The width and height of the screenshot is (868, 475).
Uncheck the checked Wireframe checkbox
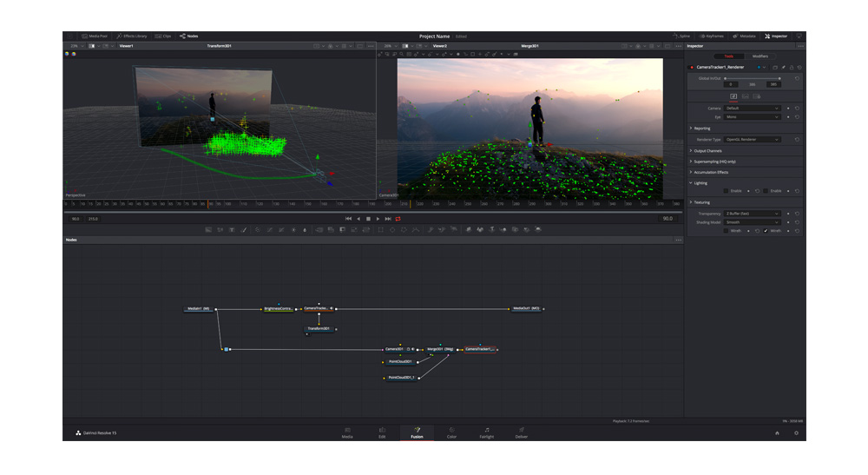pos(766,230)
